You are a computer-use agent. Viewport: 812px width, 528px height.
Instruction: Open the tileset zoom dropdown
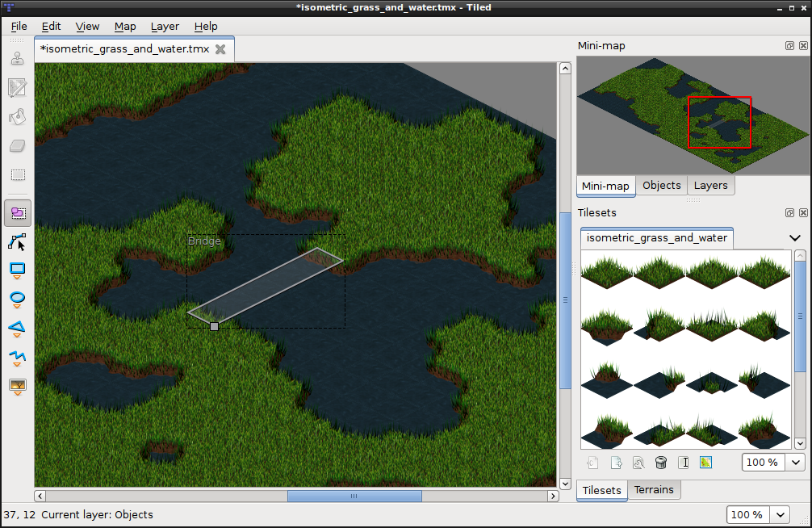tap(797, 463)
